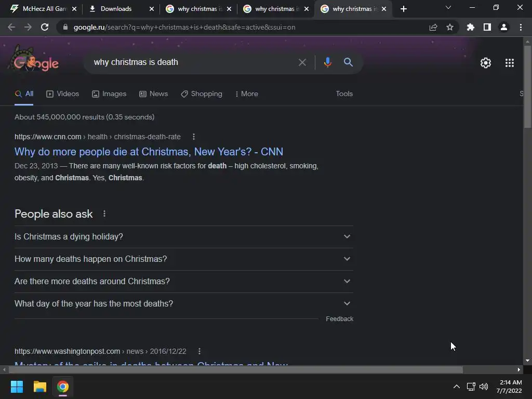Screen dimensions: 532x399
Task: Go back using the browser back arrow
Action: (x=11, y=27)
